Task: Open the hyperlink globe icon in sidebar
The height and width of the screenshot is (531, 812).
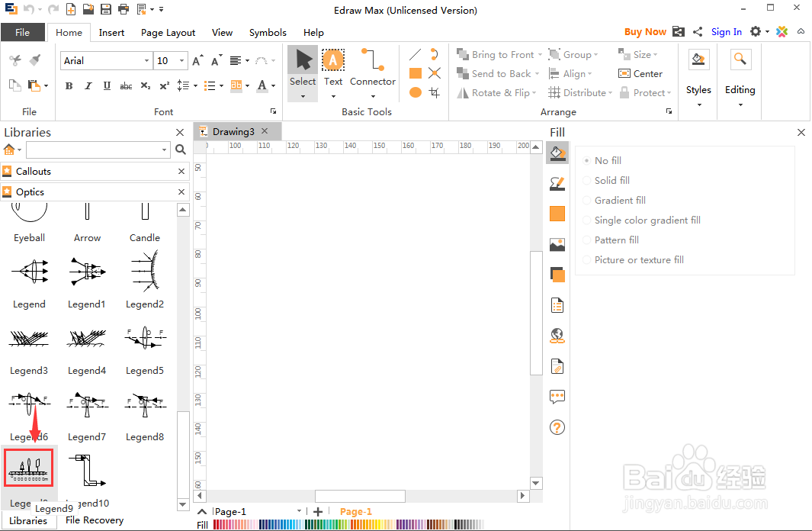Action: (x=557, y=336)
